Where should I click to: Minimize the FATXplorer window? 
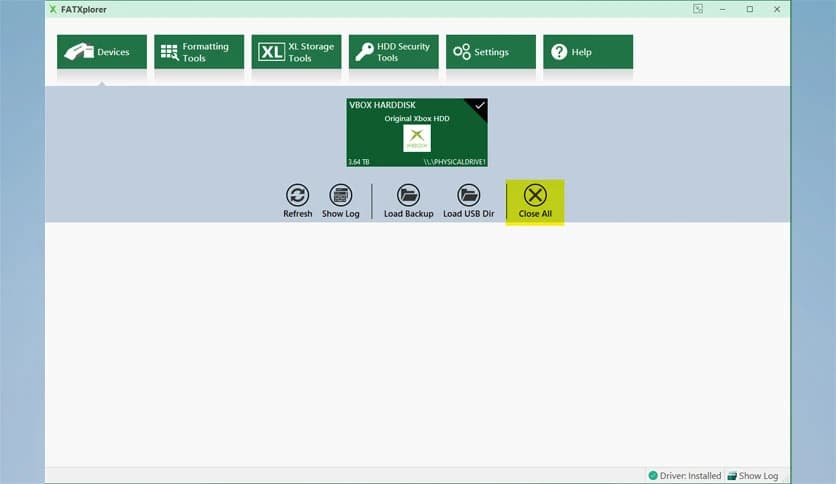pyautogui.click(x=722, y=9)
